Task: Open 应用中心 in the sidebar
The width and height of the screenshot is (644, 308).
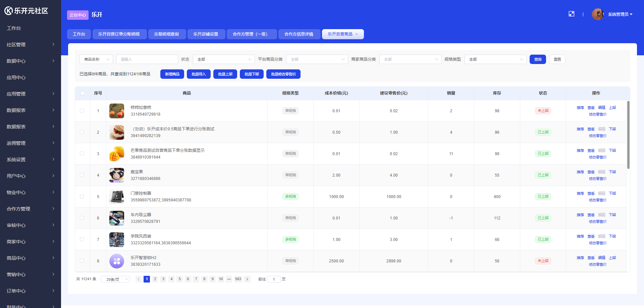Action: tap(31, 77)
